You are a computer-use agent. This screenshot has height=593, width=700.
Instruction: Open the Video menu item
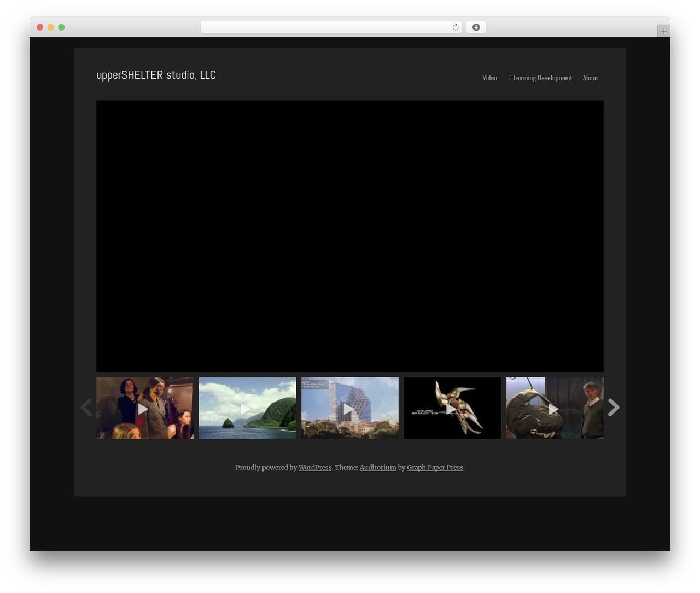(489, 78)
